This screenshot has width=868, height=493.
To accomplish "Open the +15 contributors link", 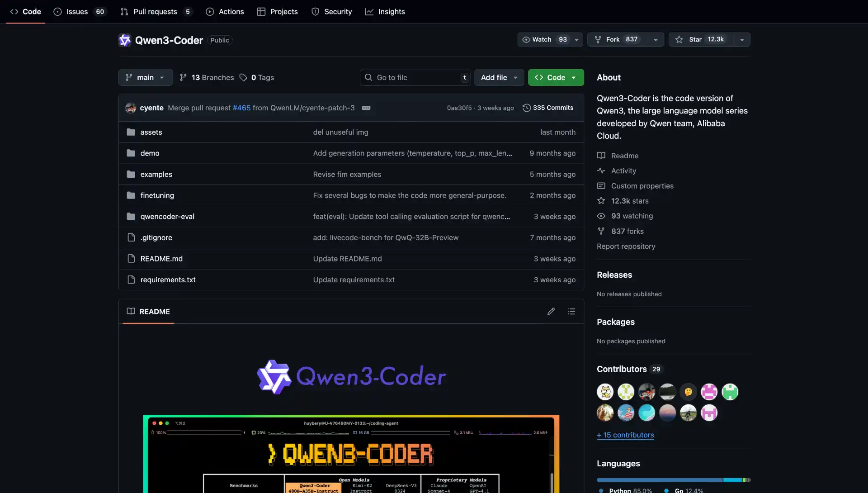I will [625, 435].
